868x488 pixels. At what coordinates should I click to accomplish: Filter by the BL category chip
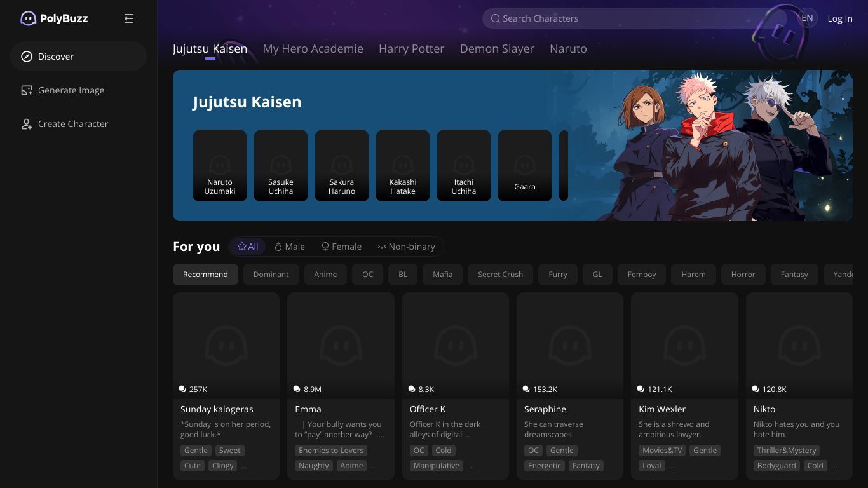403,274
